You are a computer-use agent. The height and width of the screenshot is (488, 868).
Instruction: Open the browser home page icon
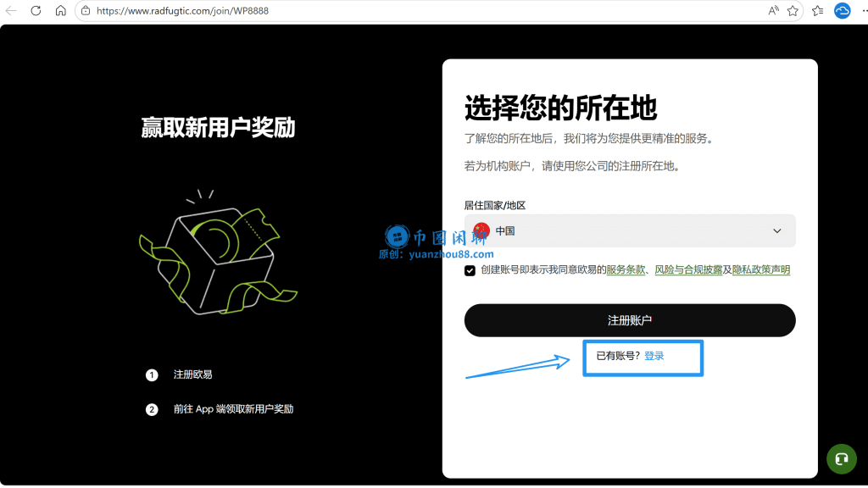point(61,10)
